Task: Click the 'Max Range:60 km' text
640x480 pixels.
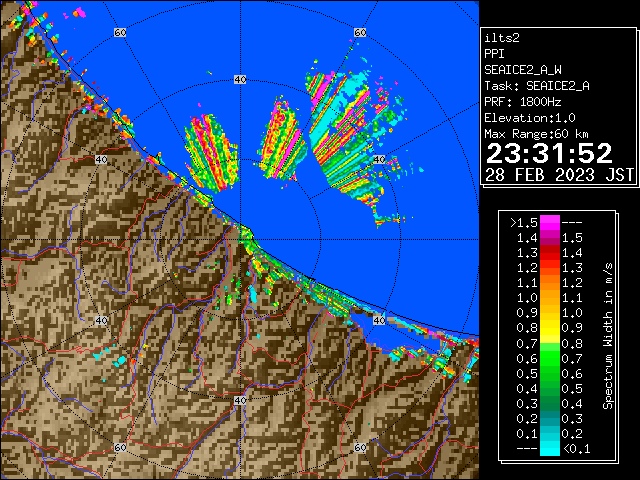Action: [x=536, y=134]
